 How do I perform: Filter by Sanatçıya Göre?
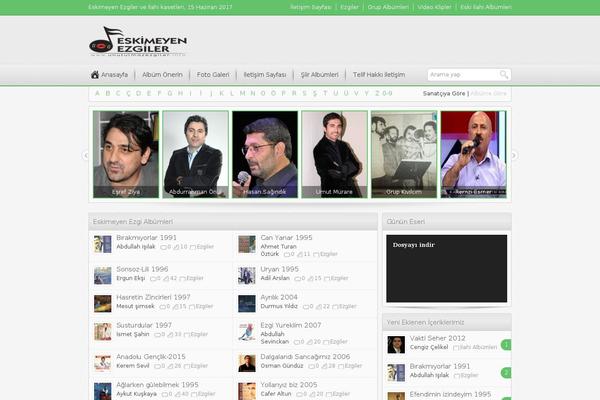click(x=444, y=93)
